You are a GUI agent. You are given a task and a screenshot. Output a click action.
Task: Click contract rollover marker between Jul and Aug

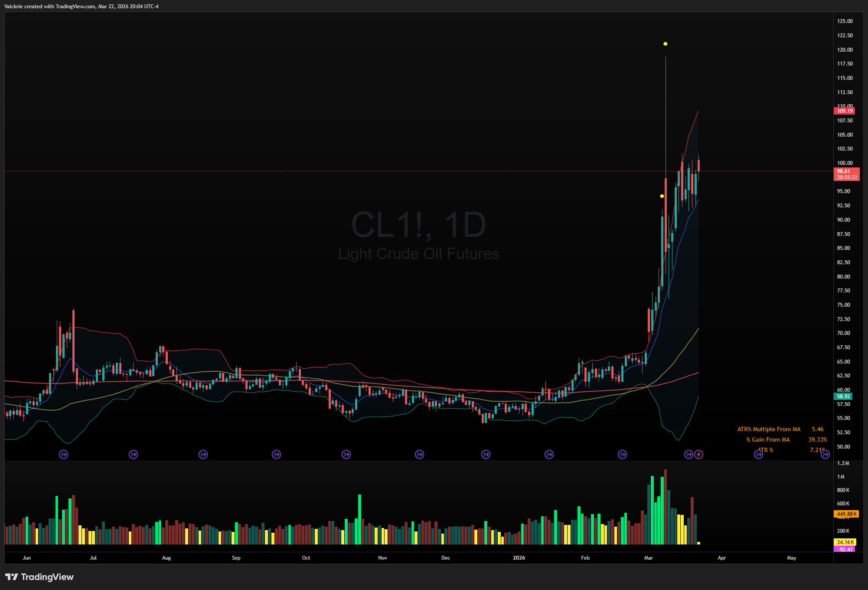point(134,454)
